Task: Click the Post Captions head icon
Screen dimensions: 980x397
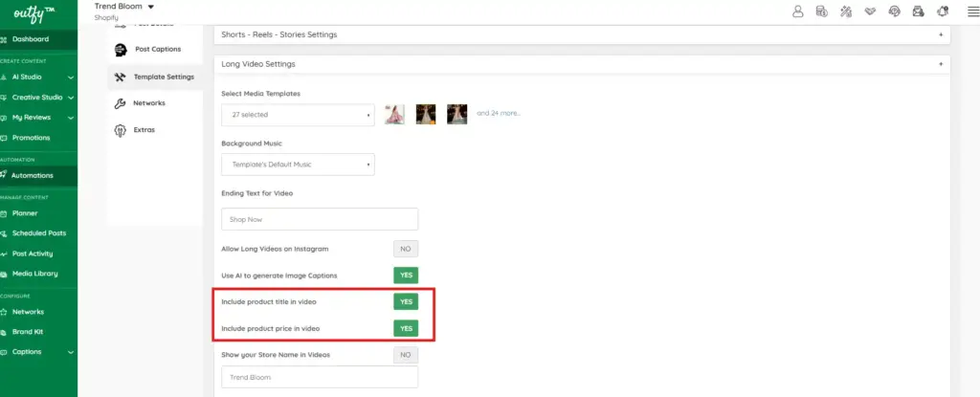Action: click(121, 50)
